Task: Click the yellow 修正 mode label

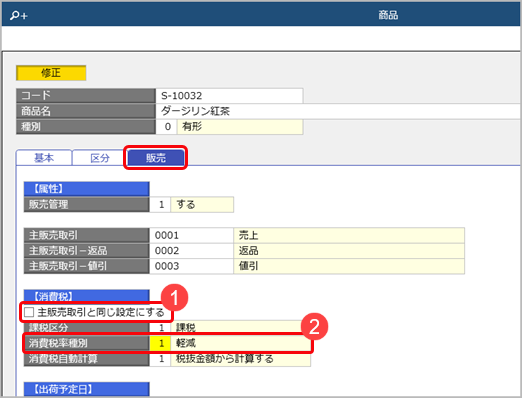Action: (x=51, y=73)
